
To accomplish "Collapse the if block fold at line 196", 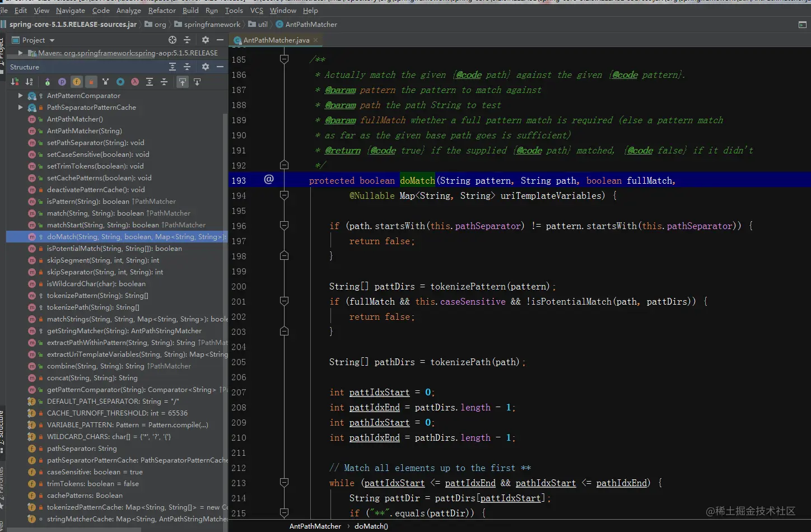I will (x=284, y=225).
